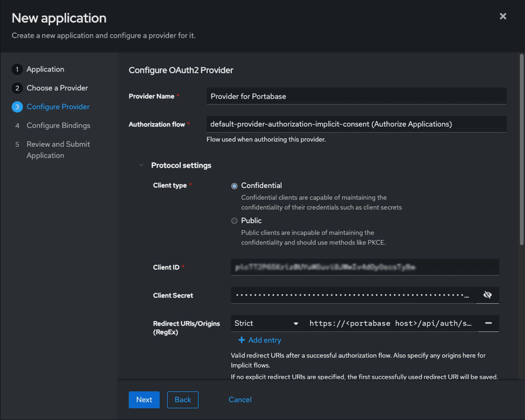Open the Configure Bindings step
This screenshot has height=420, width=525.
58,125
